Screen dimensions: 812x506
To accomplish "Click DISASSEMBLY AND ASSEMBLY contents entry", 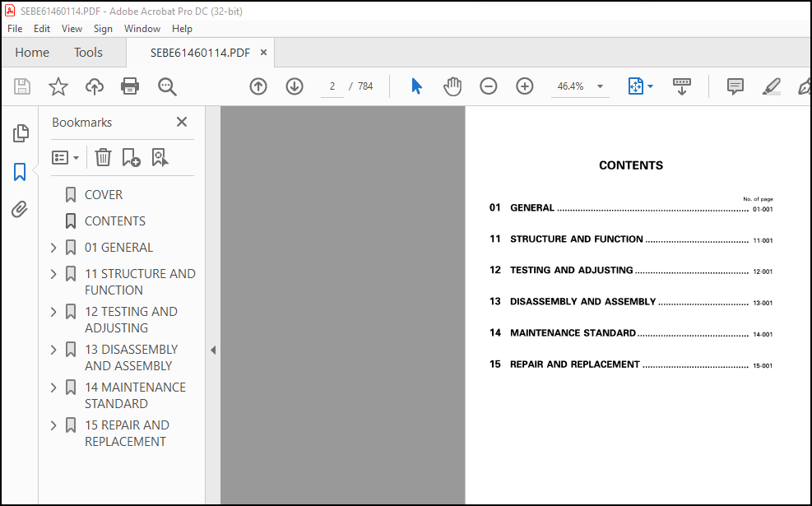I will (x=582, y=301).
